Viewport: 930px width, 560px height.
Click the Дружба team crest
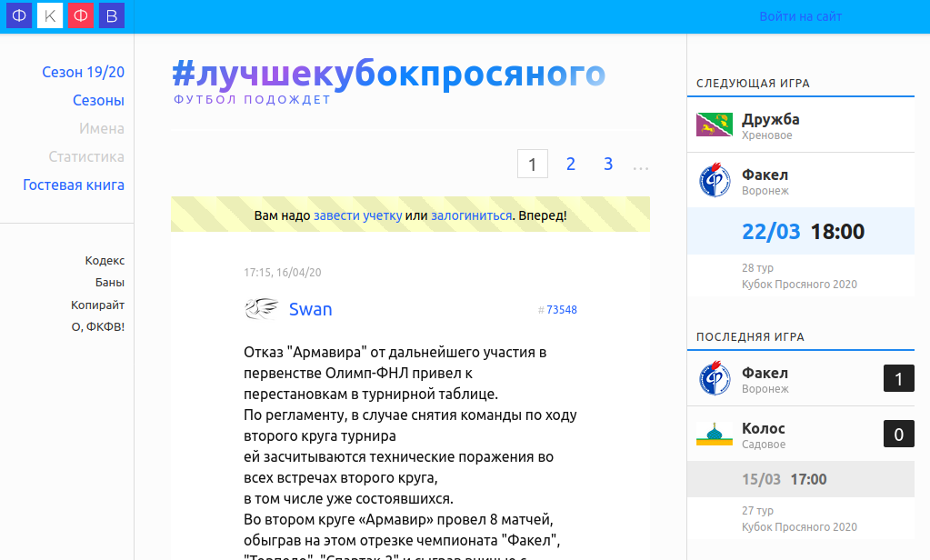point(714,125)
